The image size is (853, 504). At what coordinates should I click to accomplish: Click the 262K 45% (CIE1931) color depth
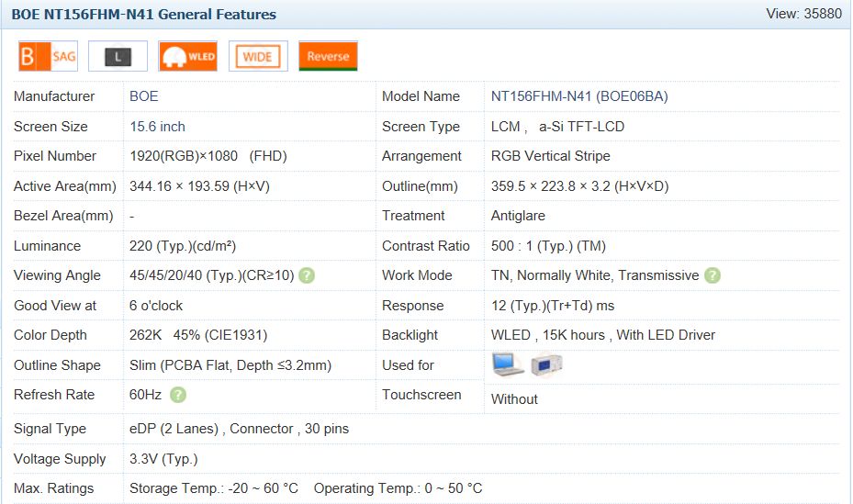click(198, 335)
